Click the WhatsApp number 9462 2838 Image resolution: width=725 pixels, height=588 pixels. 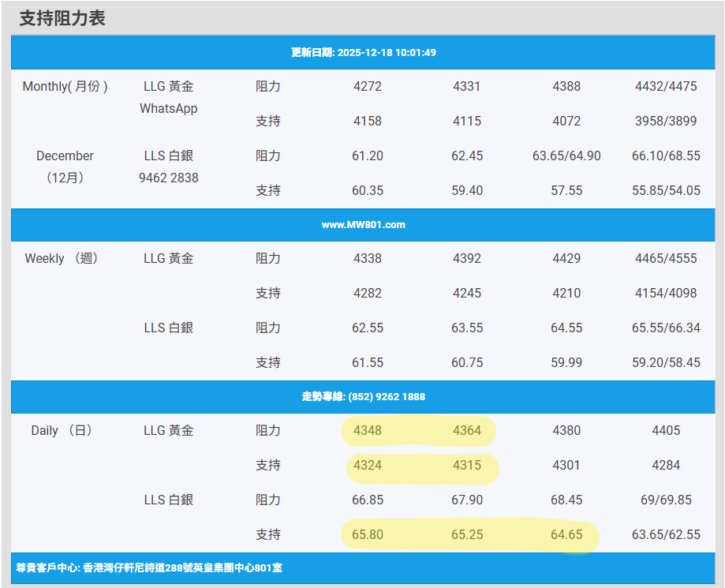click(168, 178)
